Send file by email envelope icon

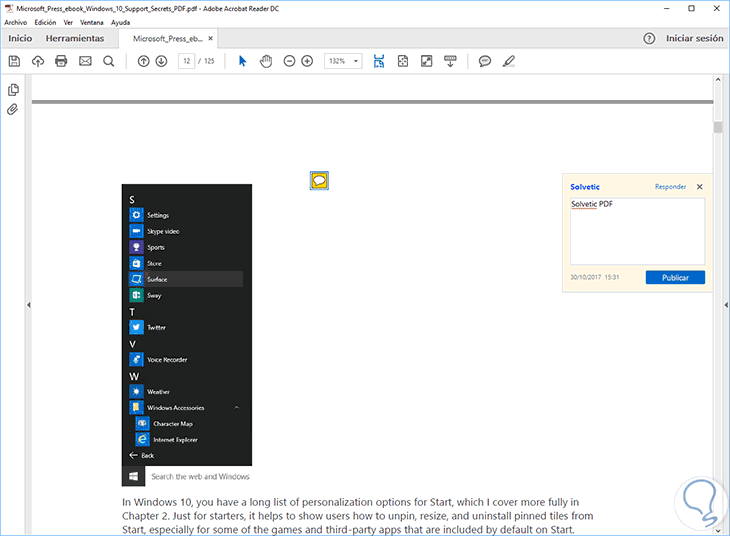85,61
